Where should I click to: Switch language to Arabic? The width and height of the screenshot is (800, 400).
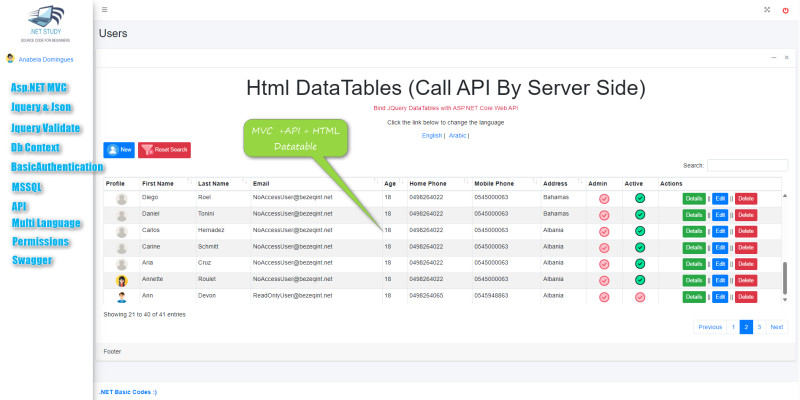[x=458, y=135]
